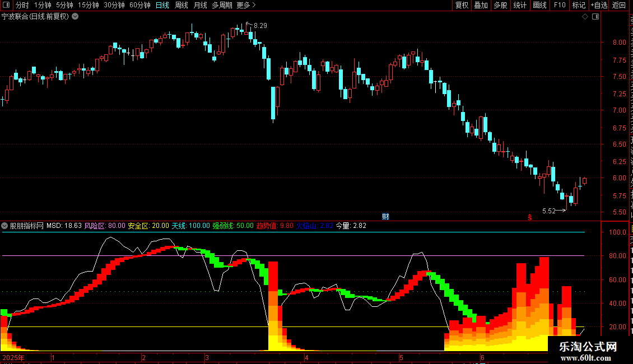Select the 30分钟 period tab
Viewport: 633px width, 364px height.
click(114, 5)
